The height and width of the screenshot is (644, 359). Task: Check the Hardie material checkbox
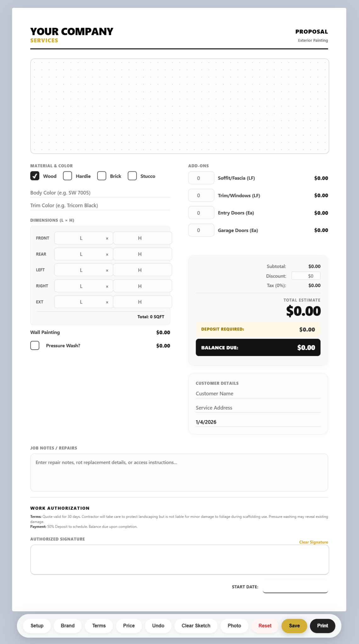(x=68, y=176)
